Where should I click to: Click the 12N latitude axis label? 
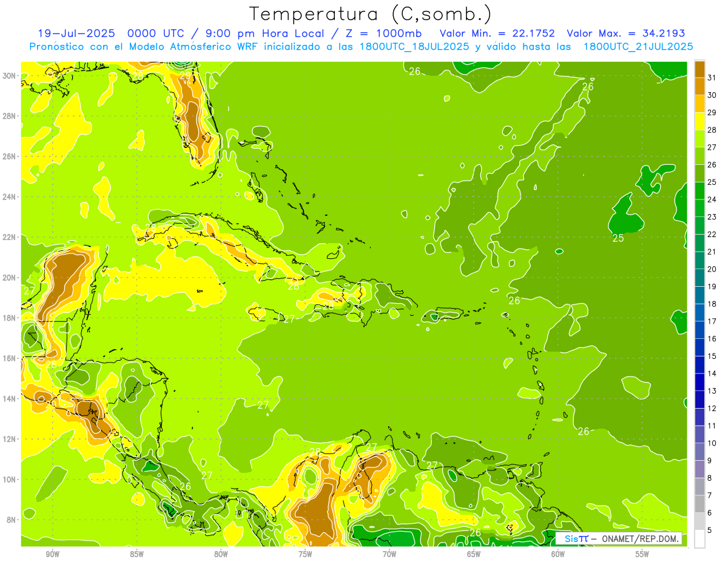tap(9, 439)
